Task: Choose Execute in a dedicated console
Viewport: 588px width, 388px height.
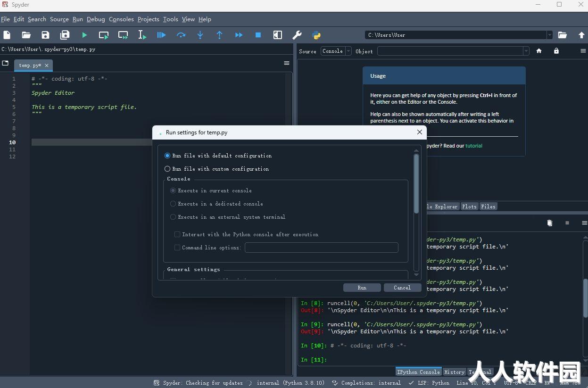Action: click(216, 204)
